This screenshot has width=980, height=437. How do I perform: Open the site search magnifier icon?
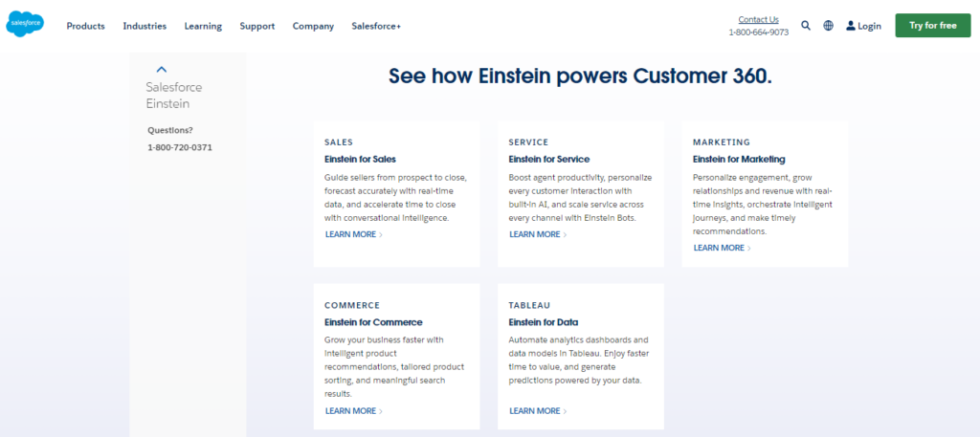pos(806,26)
